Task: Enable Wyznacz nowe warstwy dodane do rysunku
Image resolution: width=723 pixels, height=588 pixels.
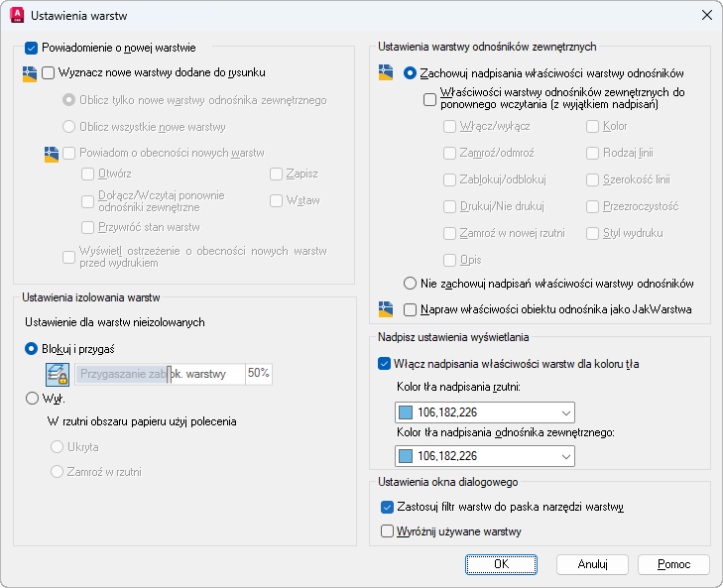Action: [49, 72]
